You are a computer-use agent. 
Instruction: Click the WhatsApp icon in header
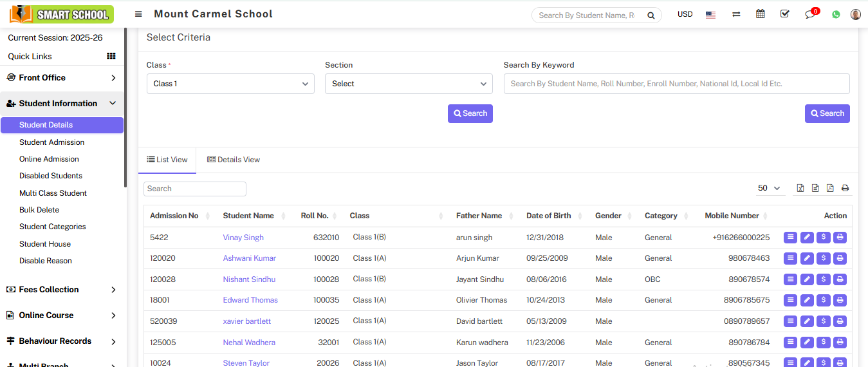point(836,14)
